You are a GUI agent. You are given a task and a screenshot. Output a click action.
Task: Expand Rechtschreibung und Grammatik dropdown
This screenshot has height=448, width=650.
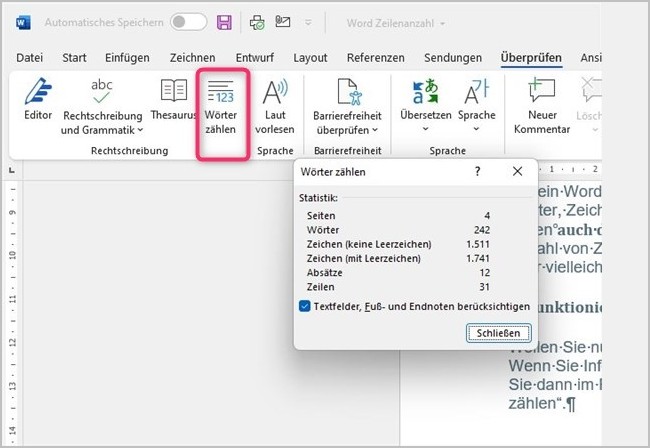pos(140,129)
